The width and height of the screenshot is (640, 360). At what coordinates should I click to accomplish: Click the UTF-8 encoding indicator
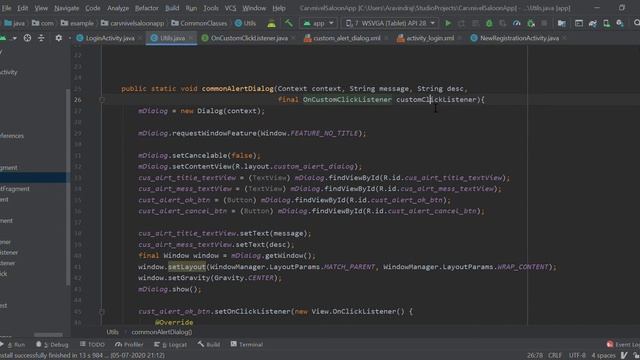pyautogui.click(x=577, y=355)
